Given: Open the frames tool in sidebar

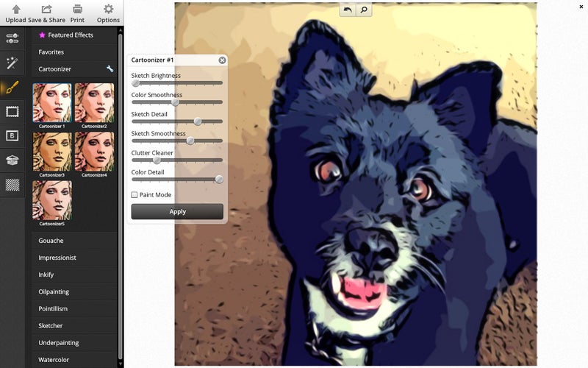Looking at the screenshot, I should (x=12, y=112).
